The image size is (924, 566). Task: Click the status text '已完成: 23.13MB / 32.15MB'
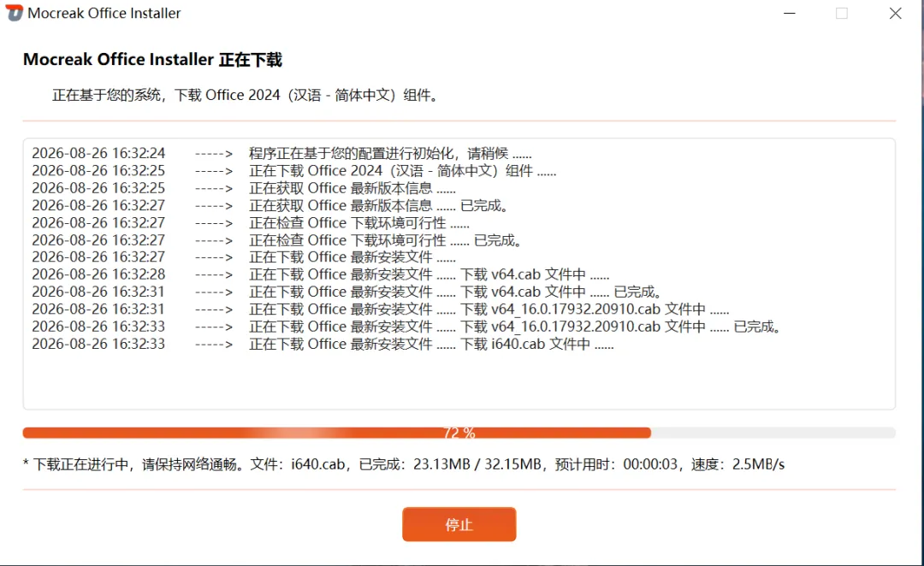450,464
